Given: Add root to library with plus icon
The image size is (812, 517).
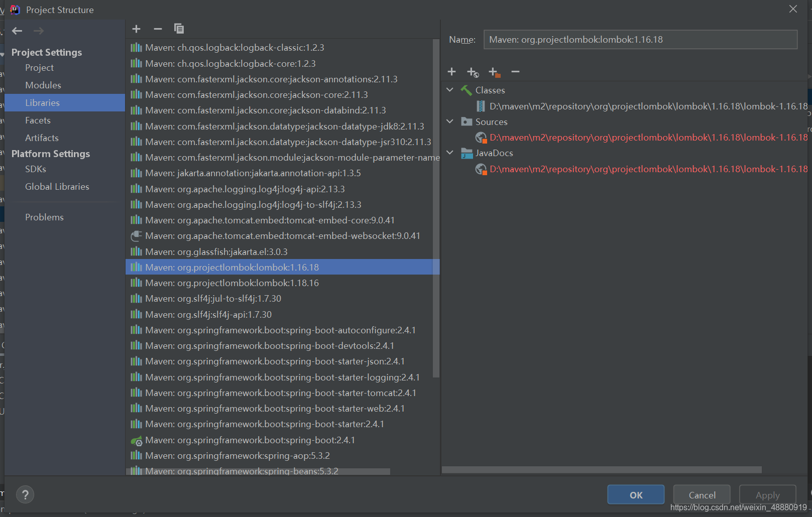Looking at the screenshot, I should point(451,72).
